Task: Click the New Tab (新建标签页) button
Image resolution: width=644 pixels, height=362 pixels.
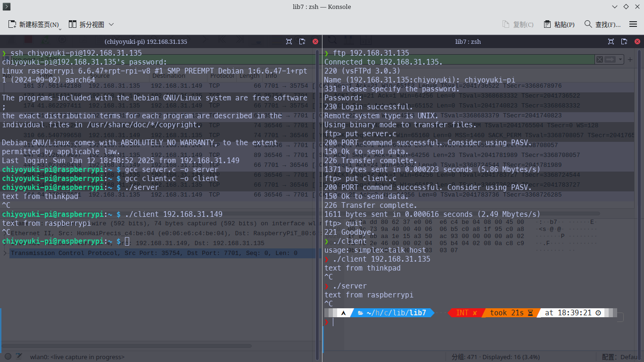Action: 34,25
